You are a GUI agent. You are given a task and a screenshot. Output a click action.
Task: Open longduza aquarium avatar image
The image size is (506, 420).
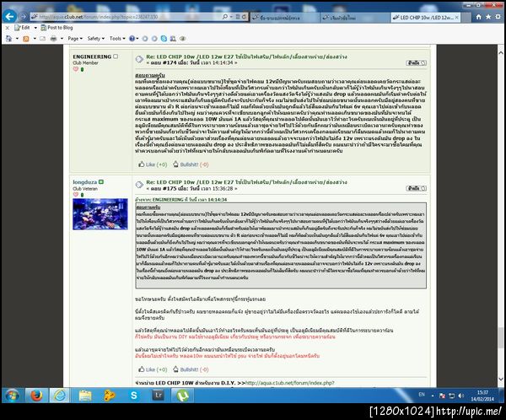[x=100, y=214]
